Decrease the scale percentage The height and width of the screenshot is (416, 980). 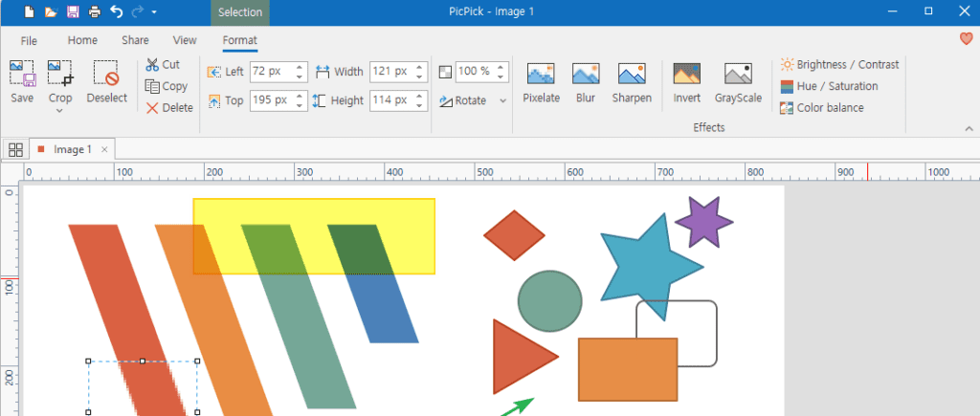pos(501,77)
